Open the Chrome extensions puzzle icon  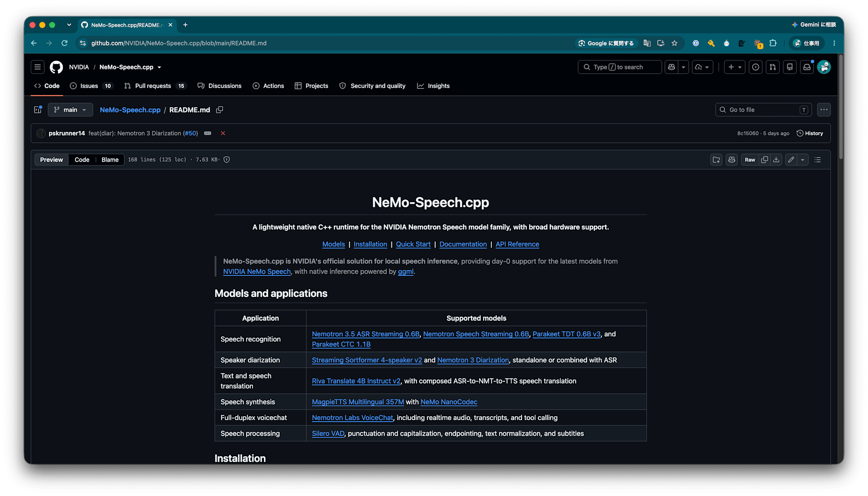[773, 43]
